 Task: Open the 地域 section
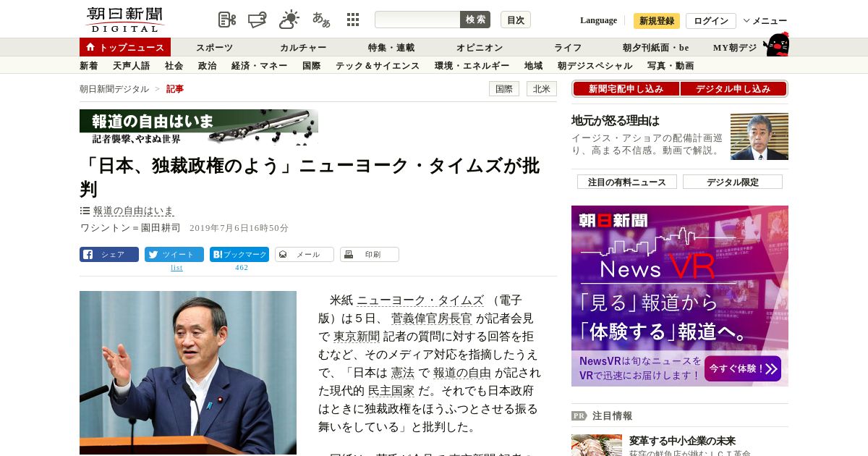(534, 66)
